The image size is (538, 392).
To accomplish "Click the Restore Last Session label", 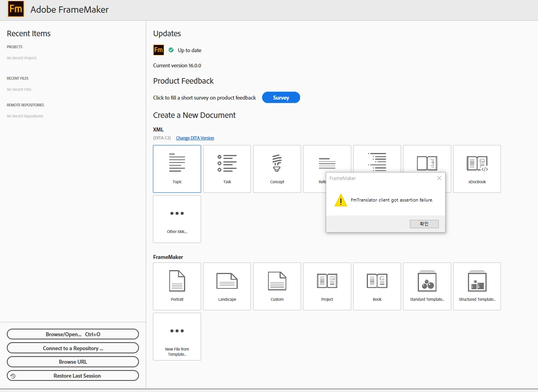I will [77, 376].
